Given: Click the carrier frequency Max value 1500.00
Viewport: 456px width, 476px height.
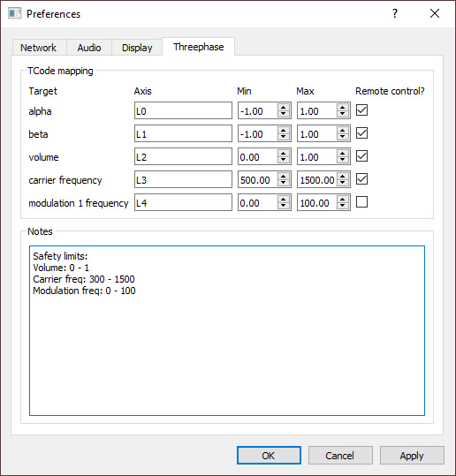Looking at the screenshot, I should (x=317, y=180).
